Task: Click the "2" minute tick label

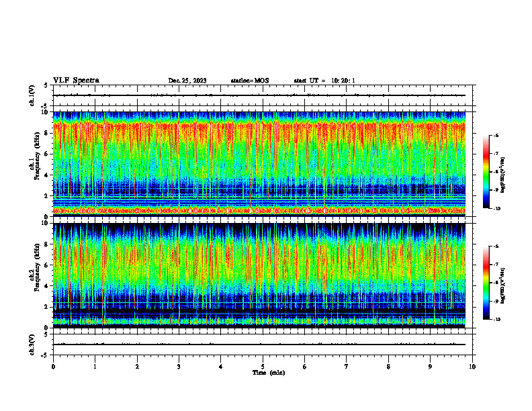Action: pyautogui.click(x=137, y=367)
